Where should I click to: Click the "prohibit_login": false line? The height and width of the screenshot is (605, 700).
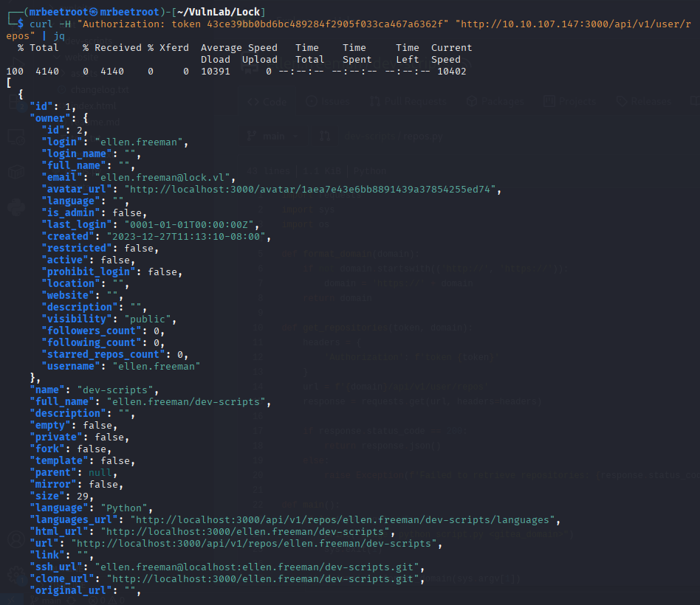pyautogui.click(x=111, y=272)
